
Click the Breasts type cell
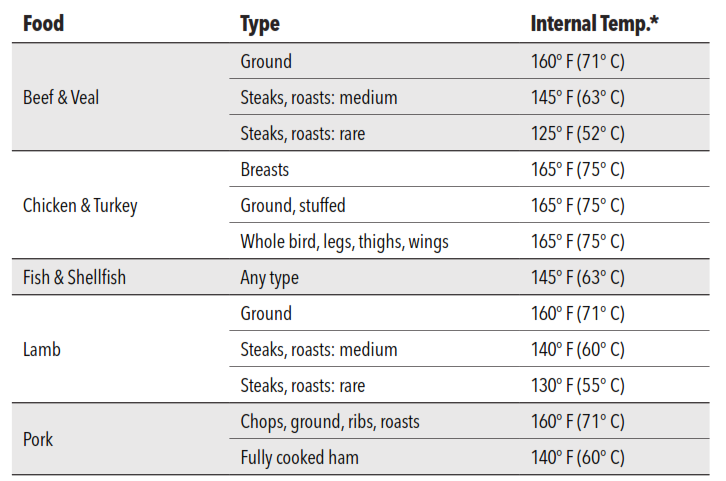point(264,169)
